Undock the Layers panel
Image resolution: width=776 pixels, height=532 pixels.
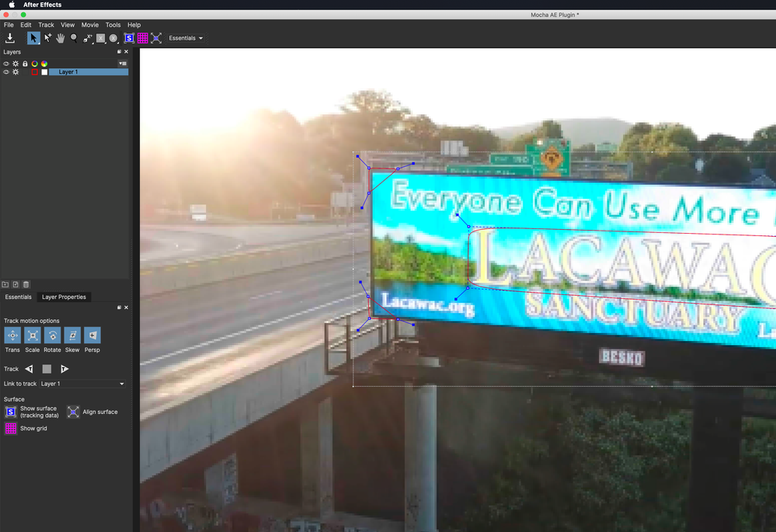(x=119, y=51)
